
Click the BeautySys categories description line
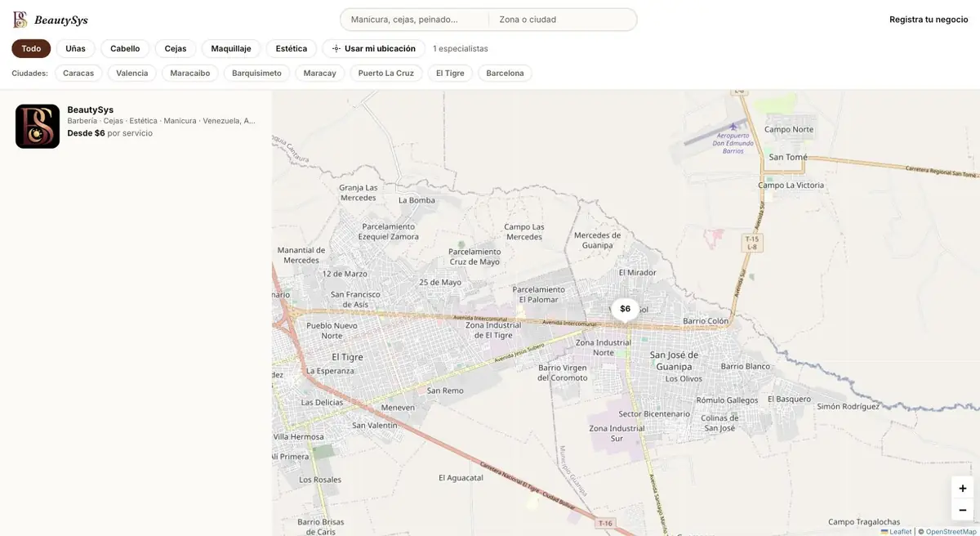tap(162, 121)
